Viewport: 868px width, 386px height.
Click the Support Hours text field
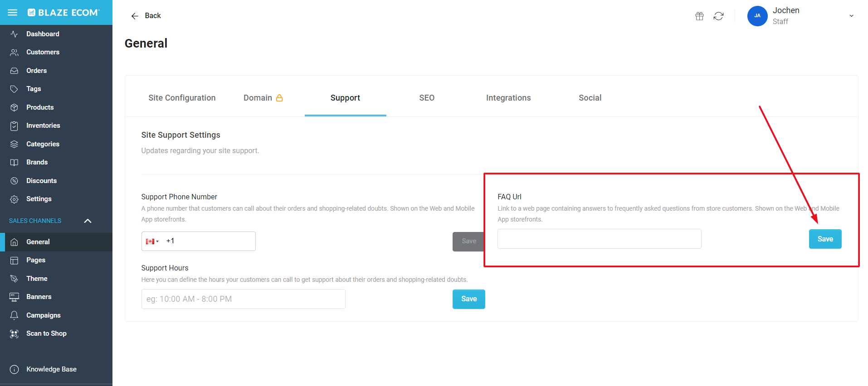[x=243, y=299]
